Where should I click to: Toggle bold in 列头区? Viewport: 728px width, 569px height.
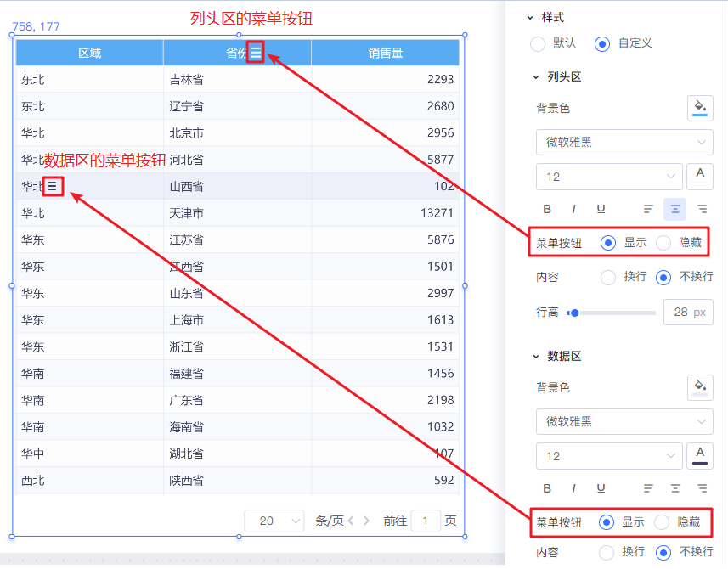[x=547, y=209]
